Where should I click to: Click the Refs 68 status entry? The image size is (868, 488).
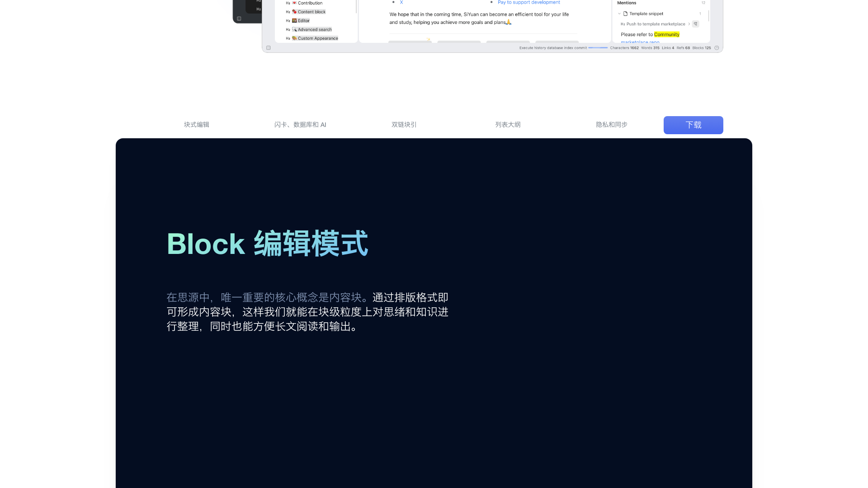click(683, 48)
